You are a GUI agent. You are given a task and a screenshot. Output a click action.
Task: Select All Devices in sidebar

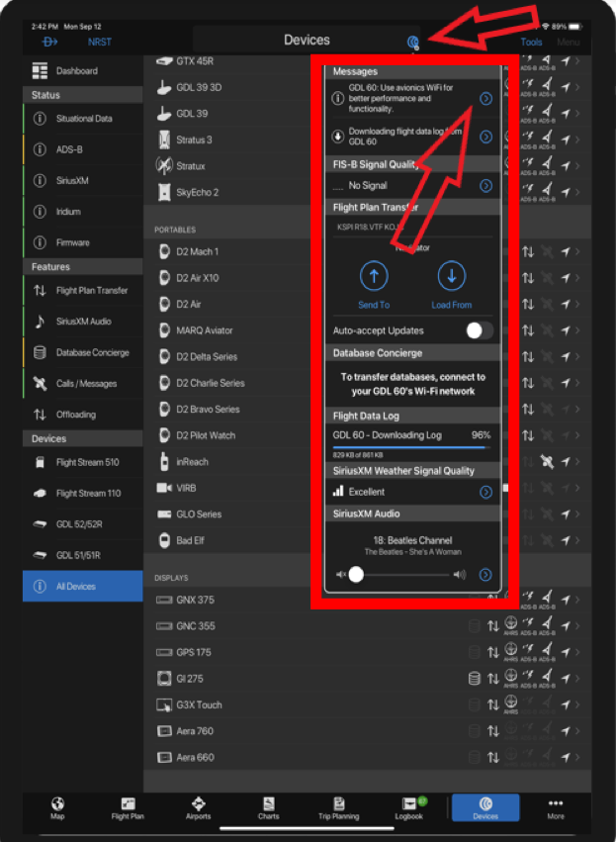pos(83,586)
